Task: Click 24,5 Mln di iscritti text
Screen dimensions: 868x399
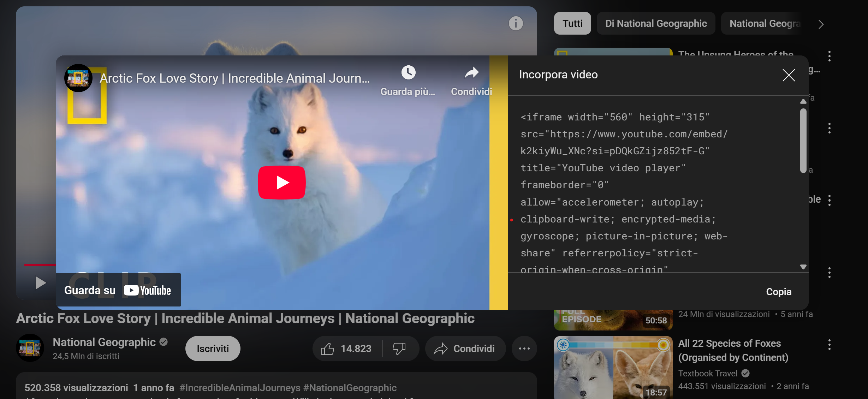Action: 86,356
